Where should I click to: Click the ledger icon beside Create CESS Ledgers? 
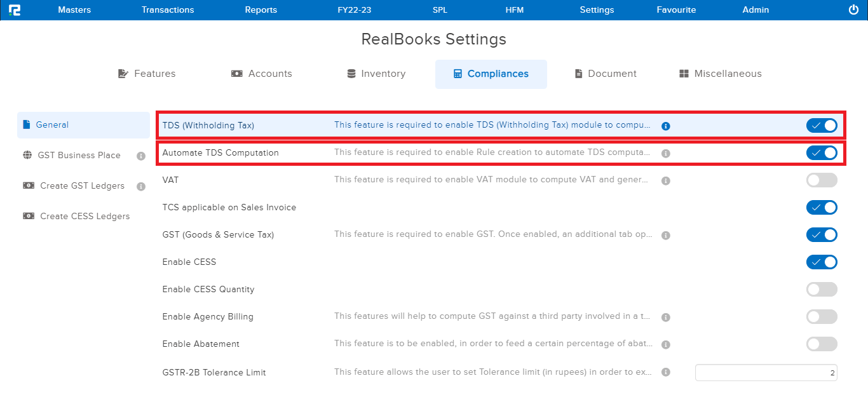pyautogui.click(x=29, y=216)
